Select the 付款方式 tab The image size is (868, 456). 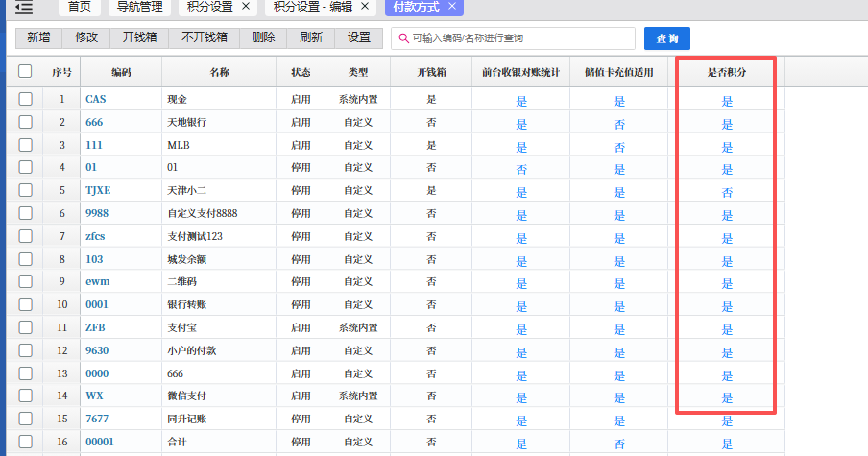click(416, 7)
